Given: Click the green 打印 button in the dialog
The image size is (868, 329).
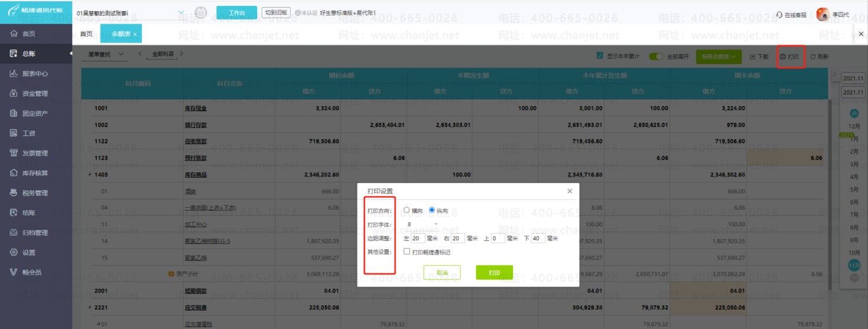Looking at the screenshot, I should [494, 272].
